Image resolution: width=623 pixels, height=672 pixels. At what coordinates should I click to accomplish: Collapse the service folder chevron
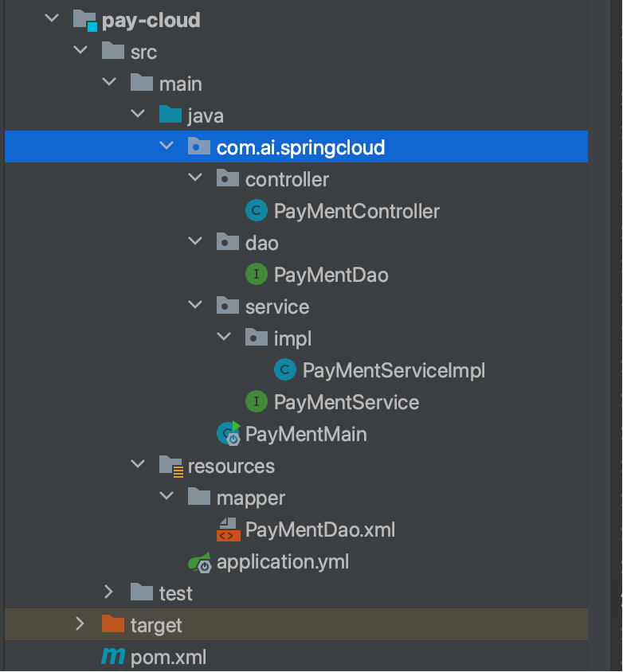pos(195,305)
